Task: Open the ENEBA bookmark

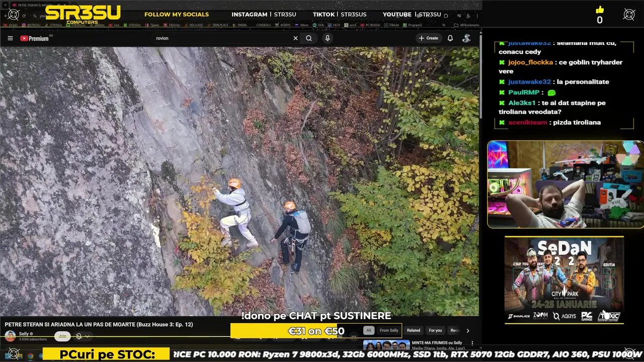Action: [240, 25]
